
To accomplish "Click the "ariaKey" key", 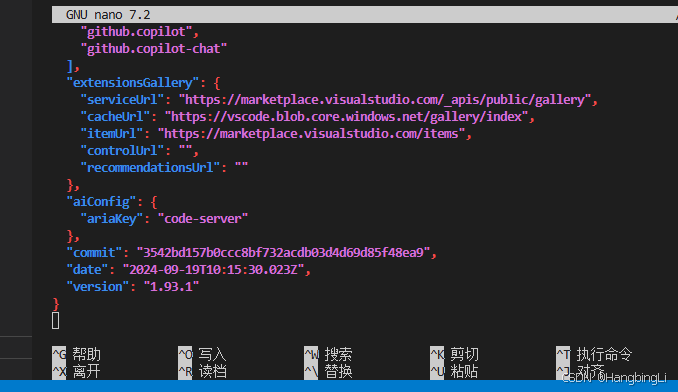I will (112, 219).
